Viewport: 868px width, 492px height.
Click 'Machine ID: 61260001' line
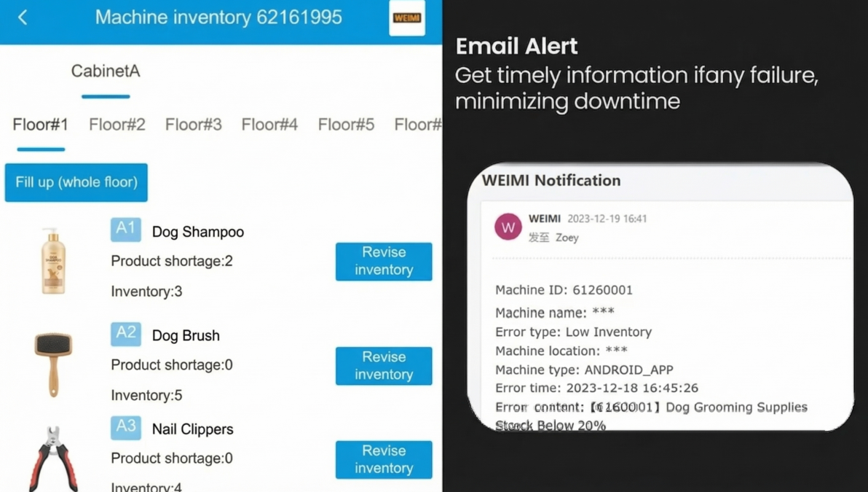(564, 290)
